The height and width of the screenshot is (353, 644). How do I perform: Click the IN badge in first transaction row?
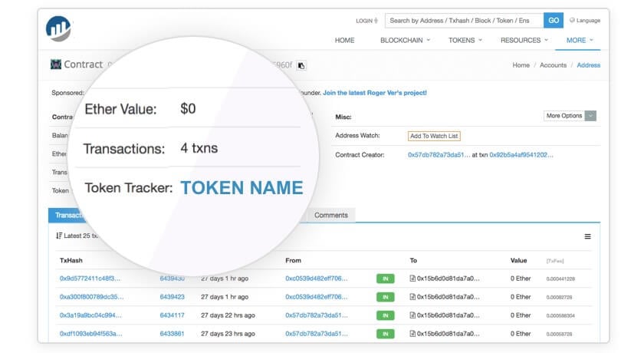pyautogui.click(x=385, y=279)
